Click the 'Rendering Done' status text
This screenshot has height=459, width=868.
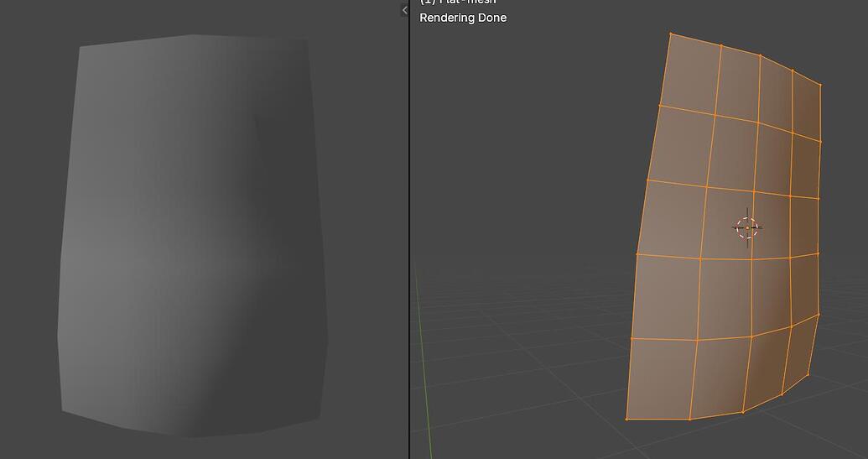click(x=463, y=18)
